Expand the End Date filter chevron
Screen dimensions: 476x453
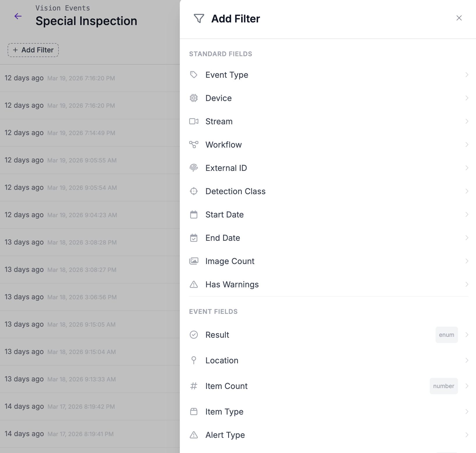coord(467,238)
